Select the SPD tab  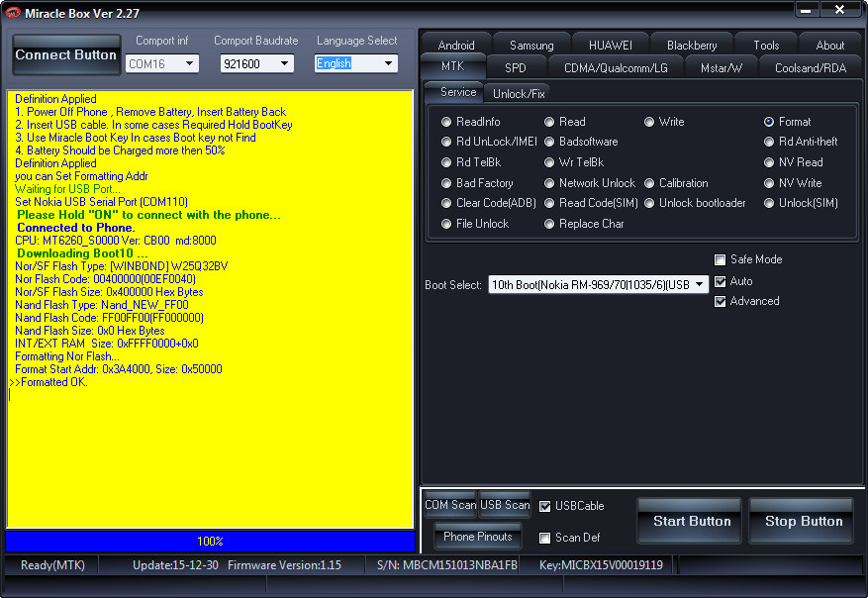click(x=516, y=68)
